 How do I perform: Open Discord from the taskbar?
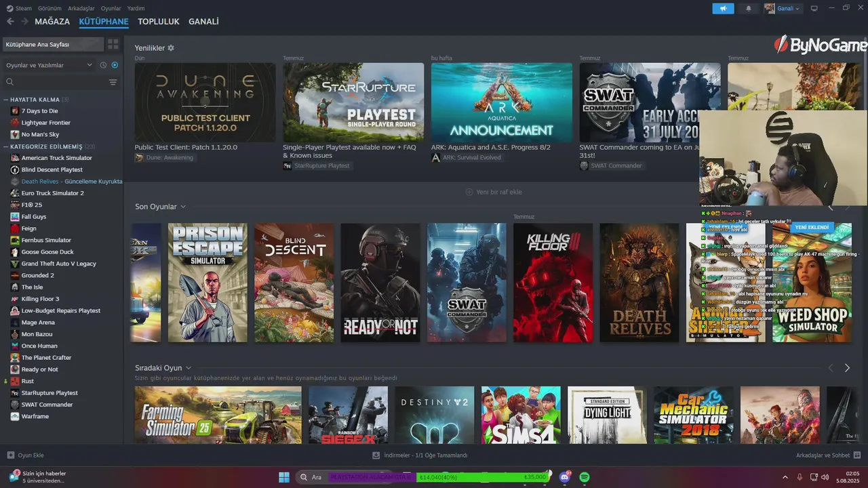tap(564, 477)
